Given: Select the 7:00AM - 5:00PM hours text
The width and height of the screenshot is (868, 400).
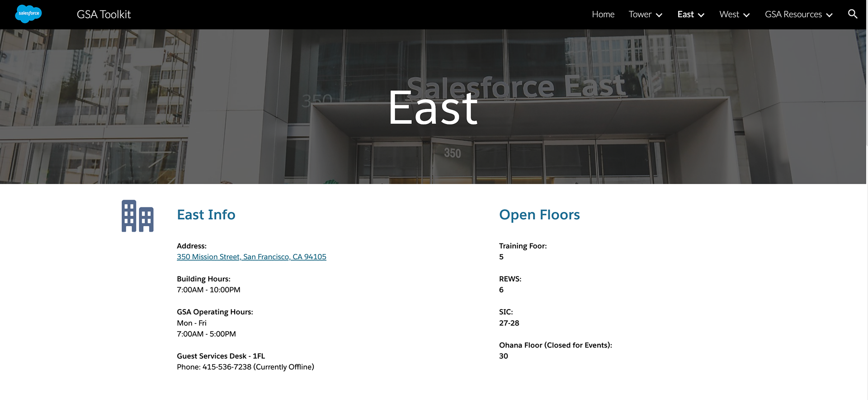Looking at the screenshot, I should (206, 334).
